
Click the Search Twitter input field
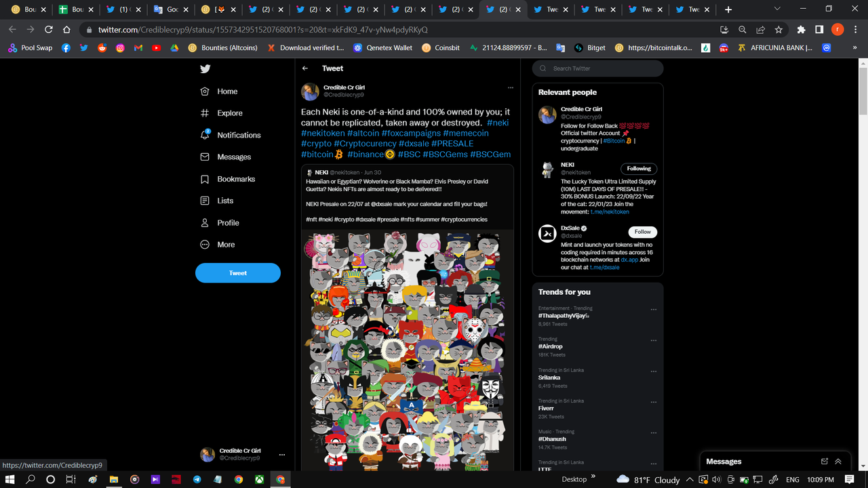(597, 68)
